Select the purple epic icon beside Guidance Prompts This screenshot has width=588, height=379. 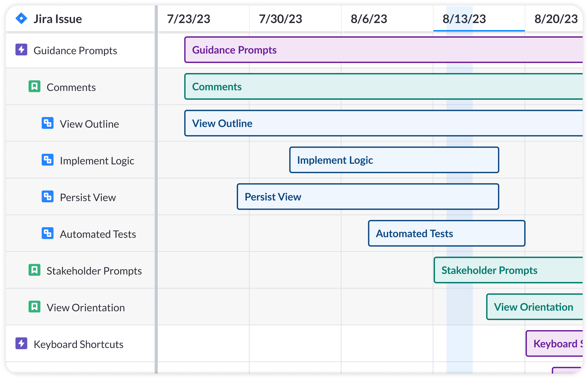[21, 50]
